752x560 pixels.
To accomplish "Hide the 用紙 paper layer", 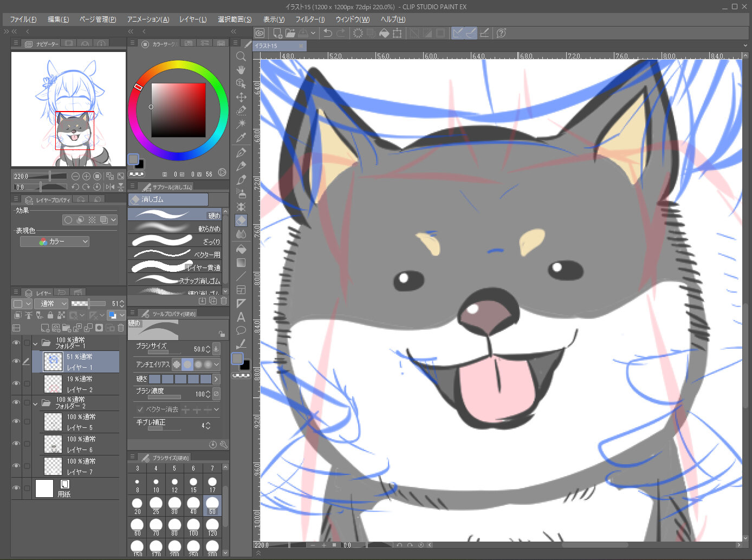I will point(16,488).
